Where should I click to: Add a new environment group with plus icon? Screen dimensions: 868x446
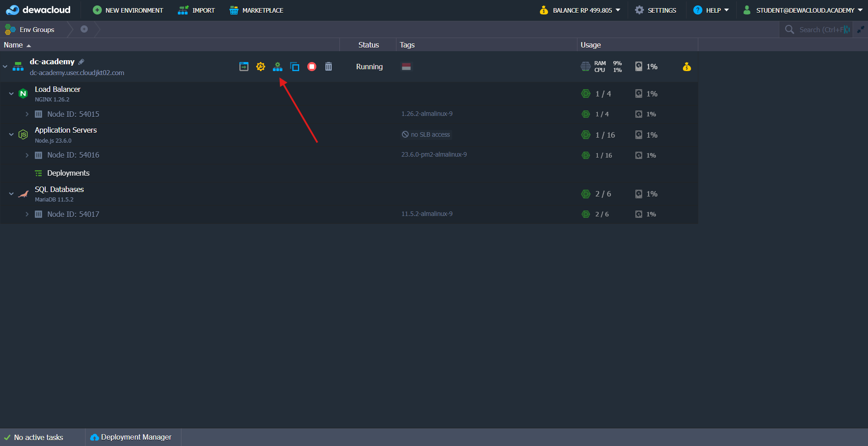(x=84, y=29)
